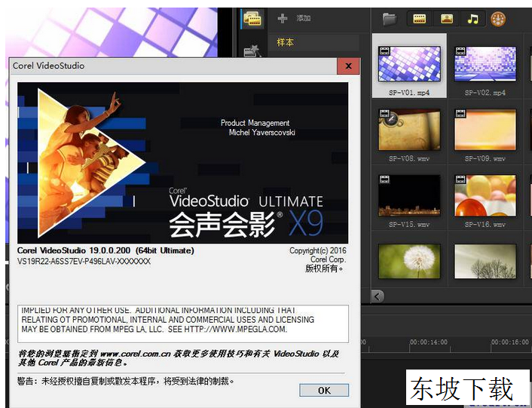The height and width of the screenshot is (408, 532).
Task: Select the 样本 library folder
Action: coord(286,42)
